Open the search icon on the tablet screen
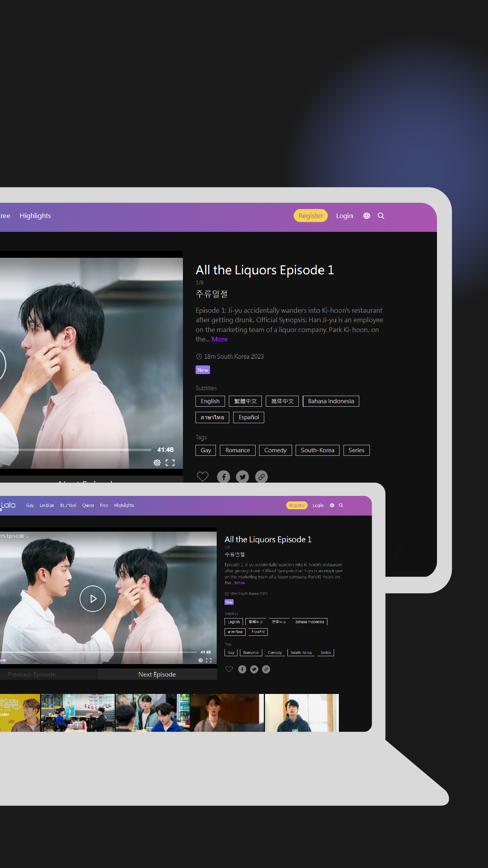Image resolution: width=488 pixels, height=868 pixels. click(381, 216)
